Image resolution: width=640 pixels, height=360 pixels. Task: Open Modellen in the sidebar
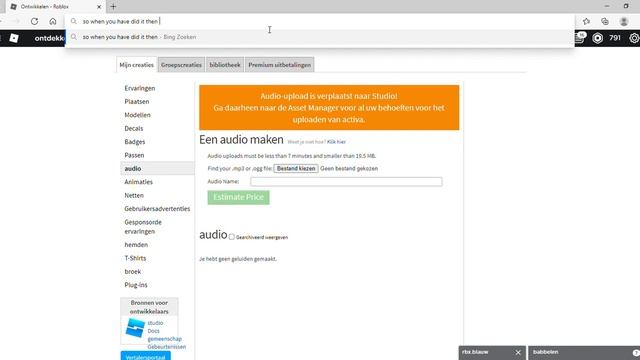click(x=138, y=115)
